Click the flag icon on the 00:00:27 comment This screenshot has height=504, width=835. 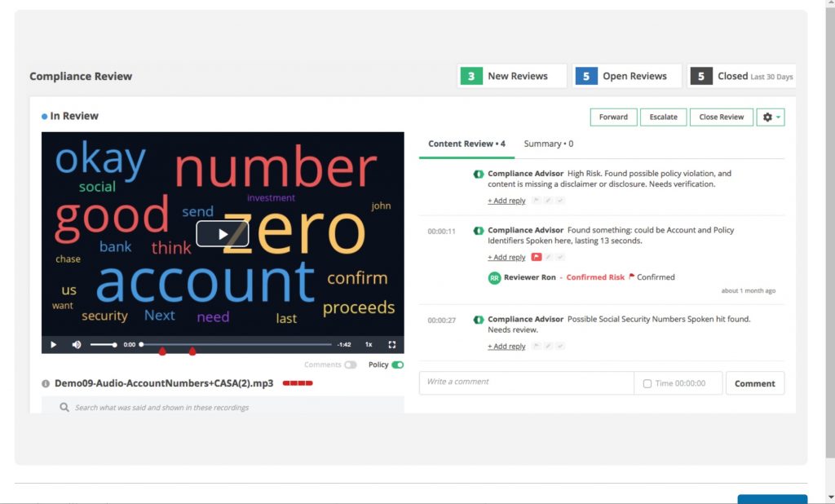[x=537, y=346]
